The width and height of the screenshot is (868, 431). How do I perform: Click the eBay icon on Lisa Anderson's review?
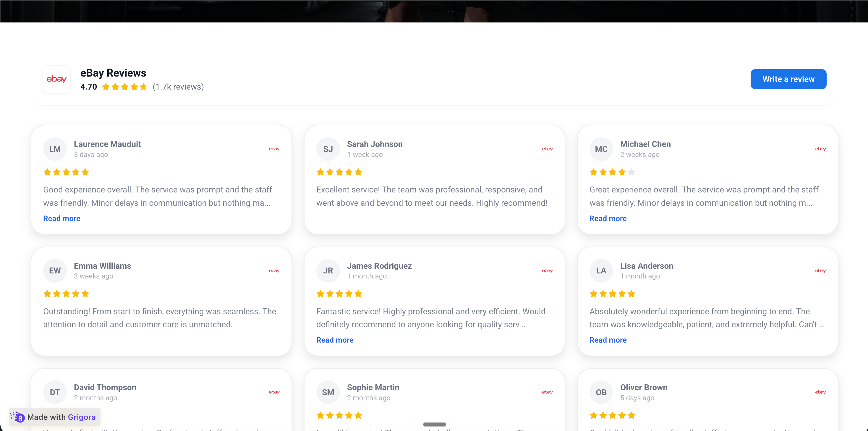click(820, 270)
